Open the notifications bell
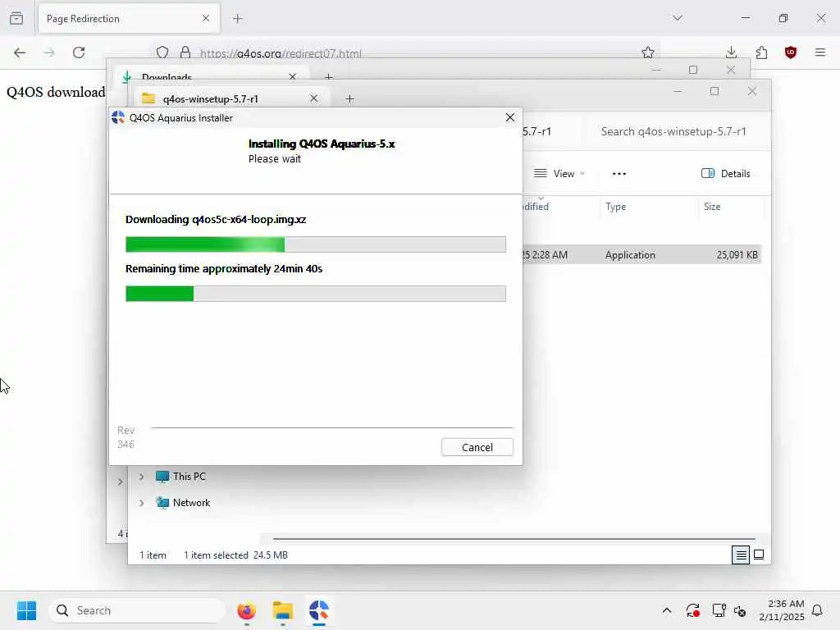Screen dimensions: 840x630 coord(818,610)
